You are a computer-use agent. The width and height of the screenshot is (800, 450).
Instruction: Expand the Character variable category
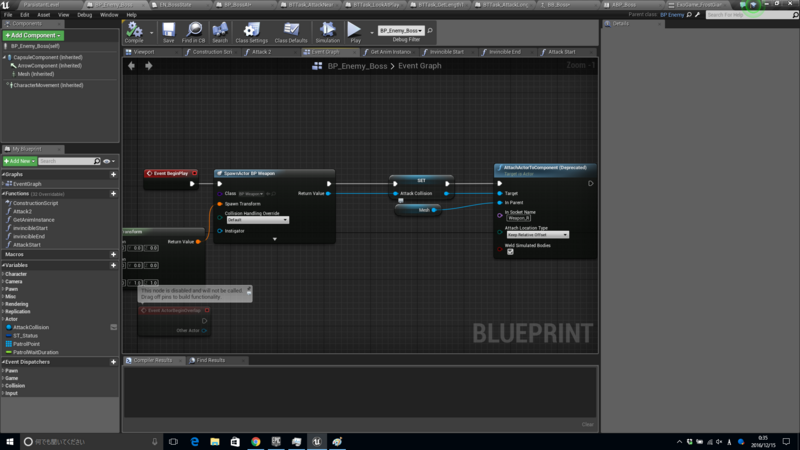(3, 274)
